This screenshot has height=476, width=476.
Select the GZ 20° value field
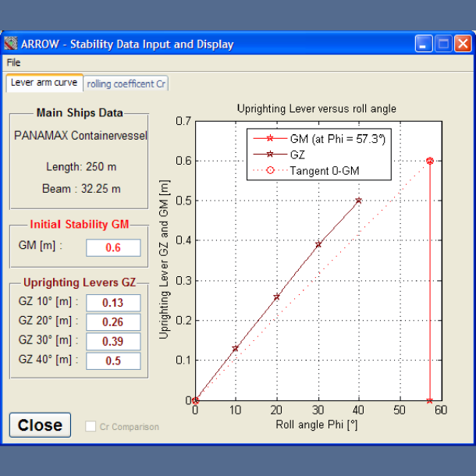(x=113, y=322)
